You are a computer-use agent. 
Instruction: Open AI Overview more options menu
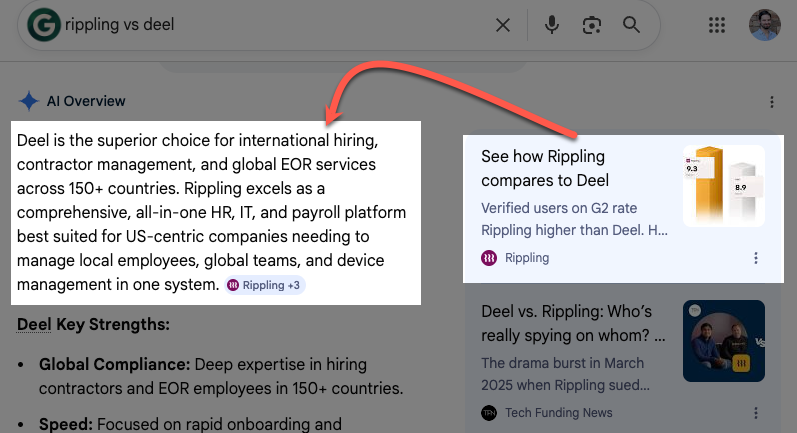pyautogui.click(x=772, y=102)
